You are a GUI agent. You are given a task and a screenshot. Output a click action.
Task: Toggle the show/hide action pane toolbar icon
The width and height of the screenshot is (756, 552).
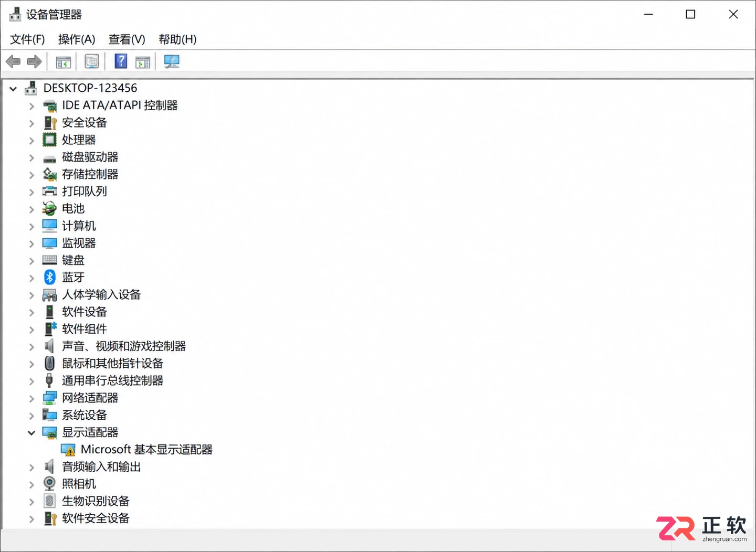143,62
